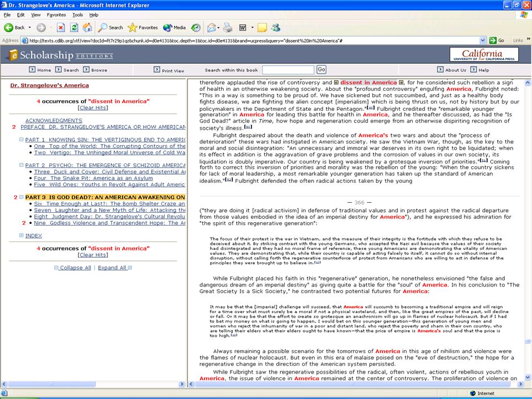Click the Go button next to search box

(321, 70)
